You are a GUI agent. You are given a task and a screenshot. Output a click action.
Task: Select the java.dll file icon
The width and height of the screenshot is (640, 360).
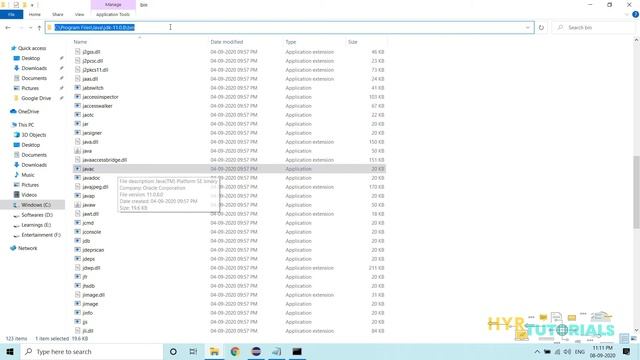tap(78, 142)
